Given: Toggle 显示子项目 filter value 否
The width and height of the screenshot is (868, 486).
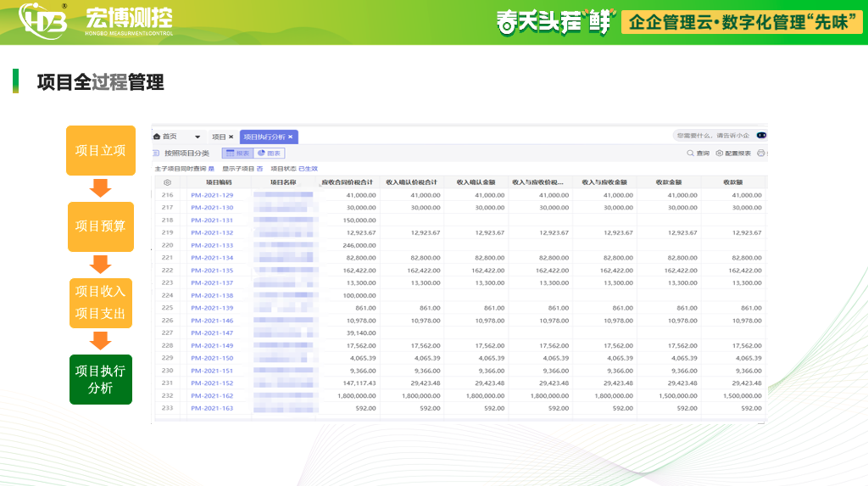Looking at the screenshot, I should (x=259, y=169).
